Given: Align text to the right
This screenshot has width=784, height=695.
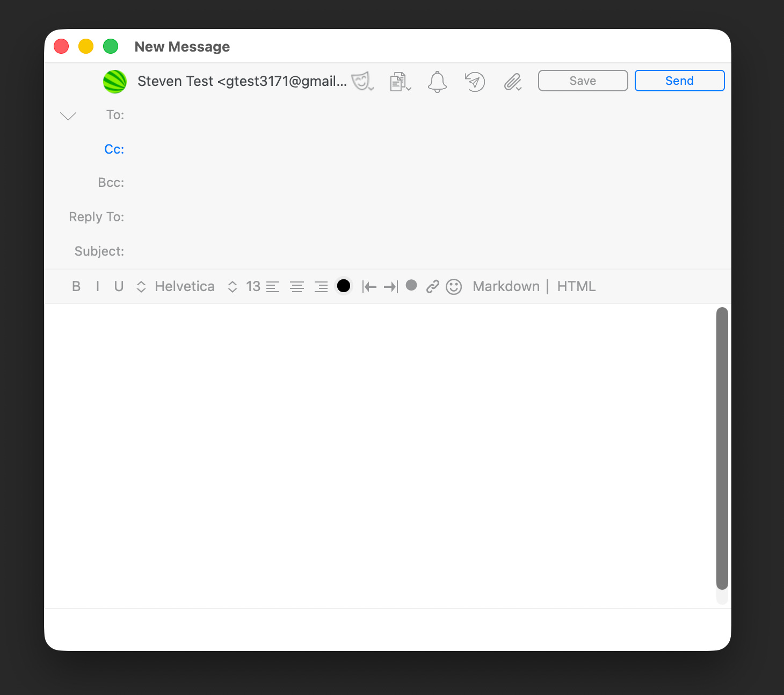Looking at the screenshot, I should [321, 287].
